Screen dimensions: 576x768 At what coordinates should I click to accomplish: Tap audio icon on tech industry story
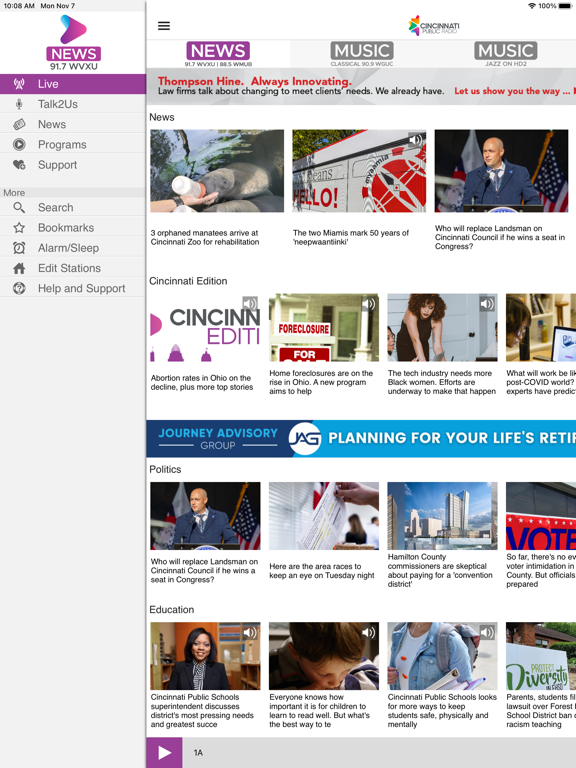(x=487, y=304)
